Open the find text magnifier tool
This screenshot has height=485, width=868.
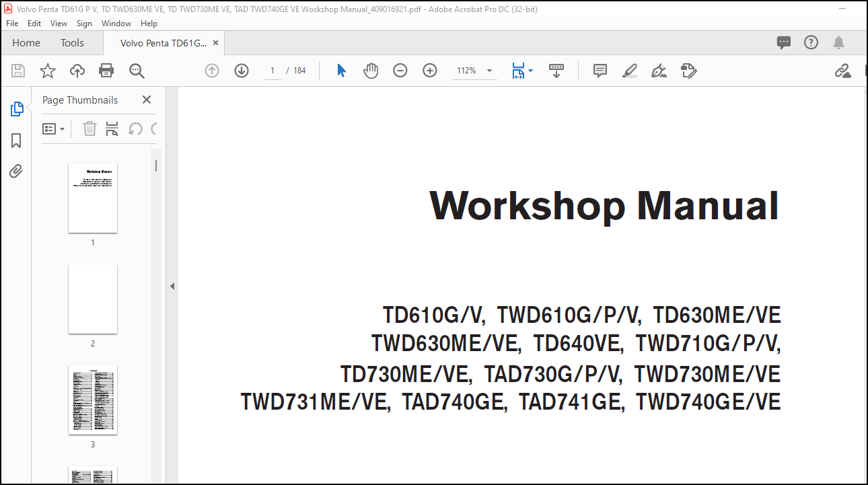coord(137,71)
